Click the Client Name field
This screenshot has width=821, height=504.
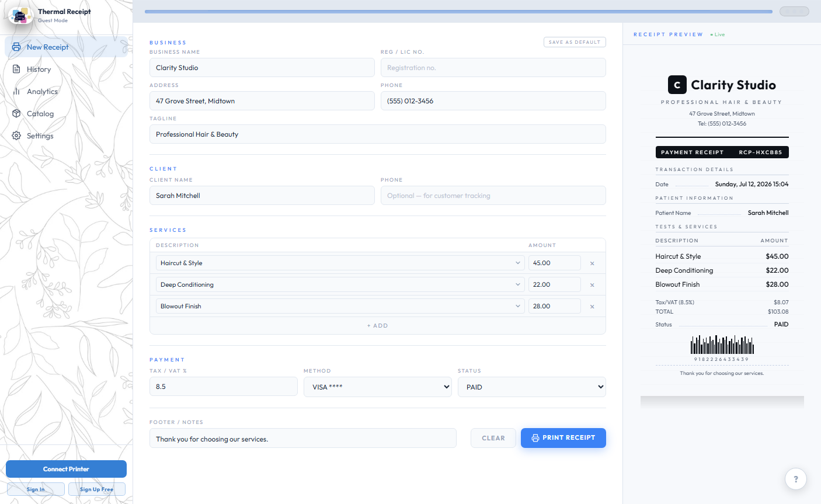pyautogui.click(x=262, y=196)
